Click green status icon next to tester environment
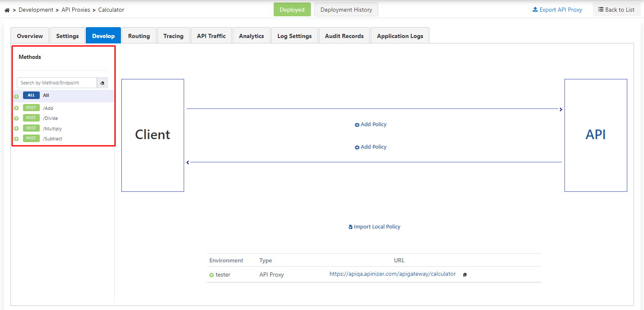The height and width of the screenshot is (310, 644). click(211, 275)
